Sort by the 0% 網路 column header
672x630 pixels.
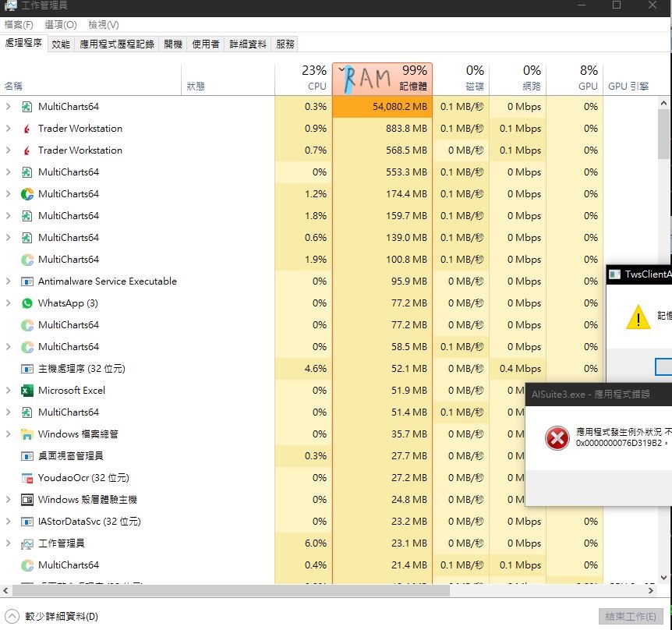(x=518, y=79)
